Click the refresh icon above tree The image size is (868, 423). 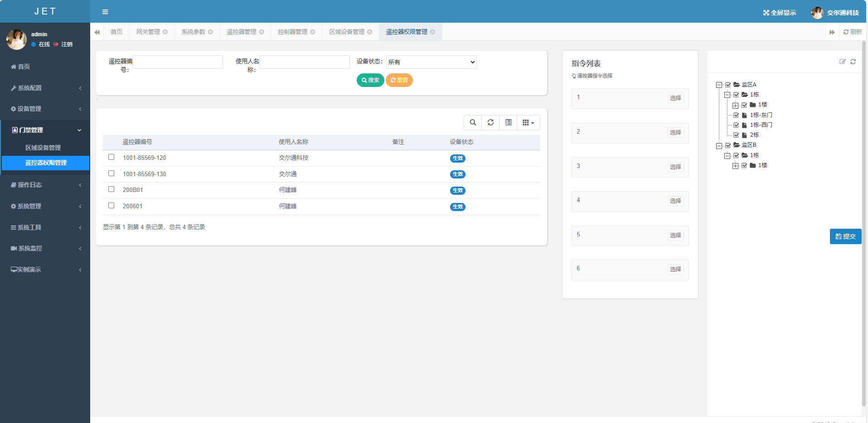[853, 62]
